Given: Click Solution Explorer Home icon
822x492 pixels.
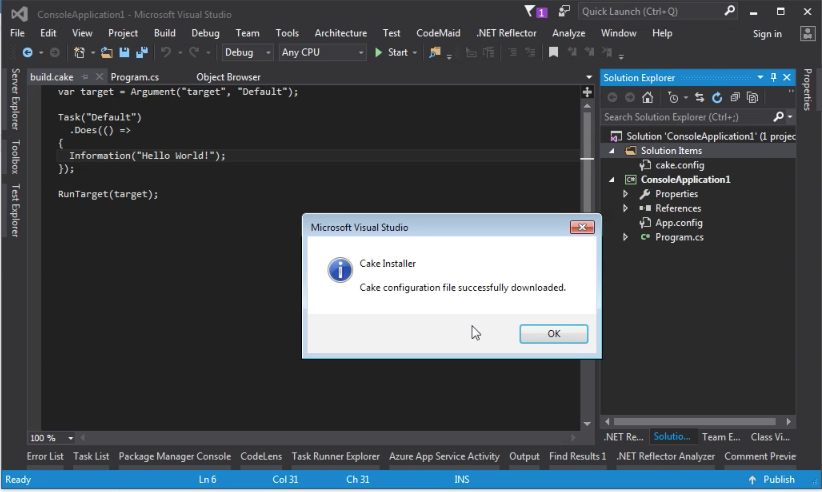Looking at the screenshot, I should click(647, 97).
